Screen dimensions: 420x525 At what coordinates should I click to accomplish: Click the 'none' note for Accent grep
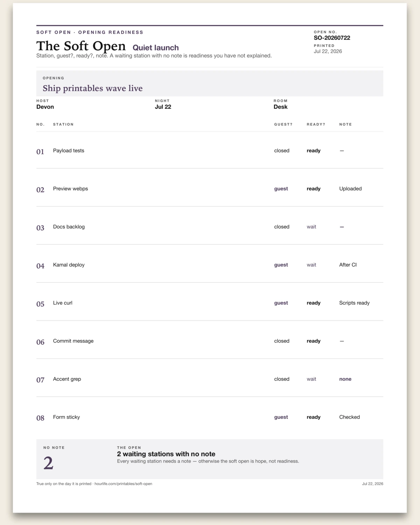[x=345, y=379]
